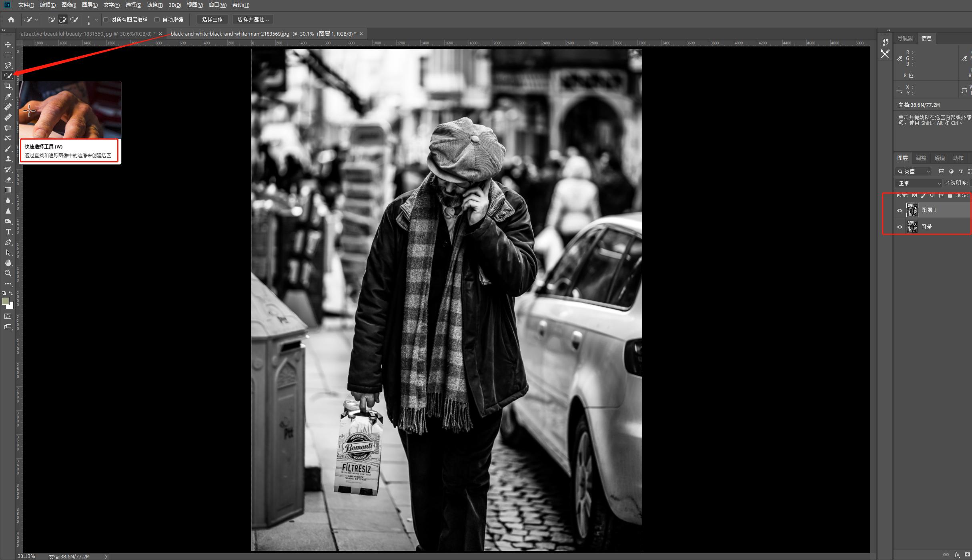This screenshot has height=560, width=972.
Task: Hide the 背景 layer eye icon
Action: [x=900, y=227]
